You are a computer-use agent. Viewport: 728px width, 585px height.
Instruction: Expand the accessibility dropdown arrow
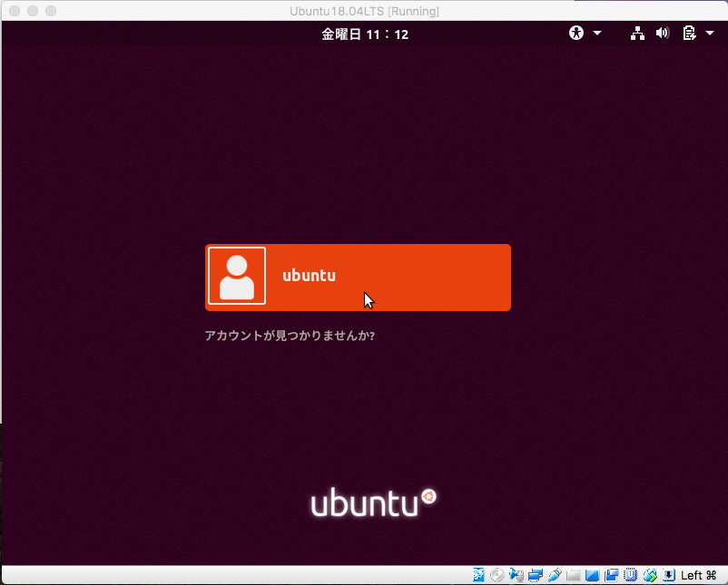tap(597, 33)
